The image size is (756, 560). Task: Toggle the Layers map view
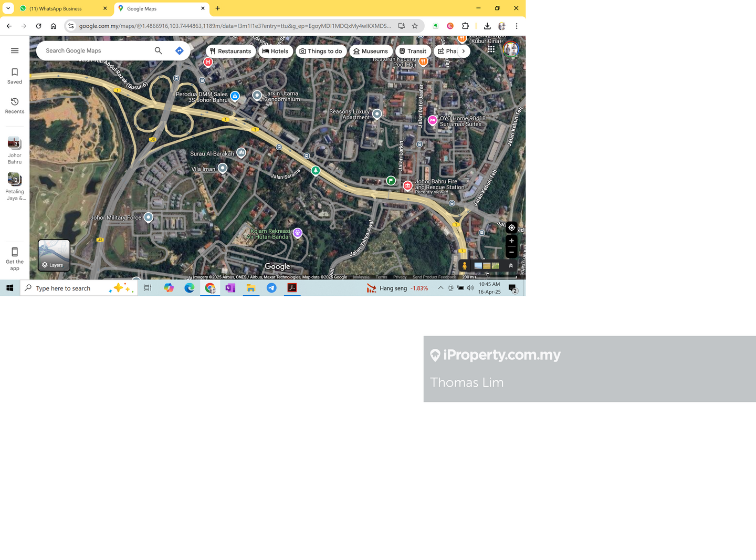(x=54, y=255)
